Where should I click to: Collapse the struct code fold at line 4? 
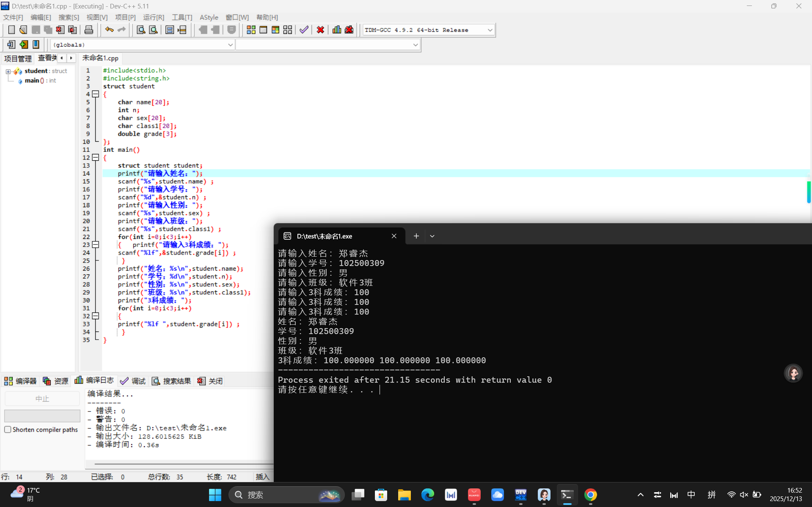(96, 94)
